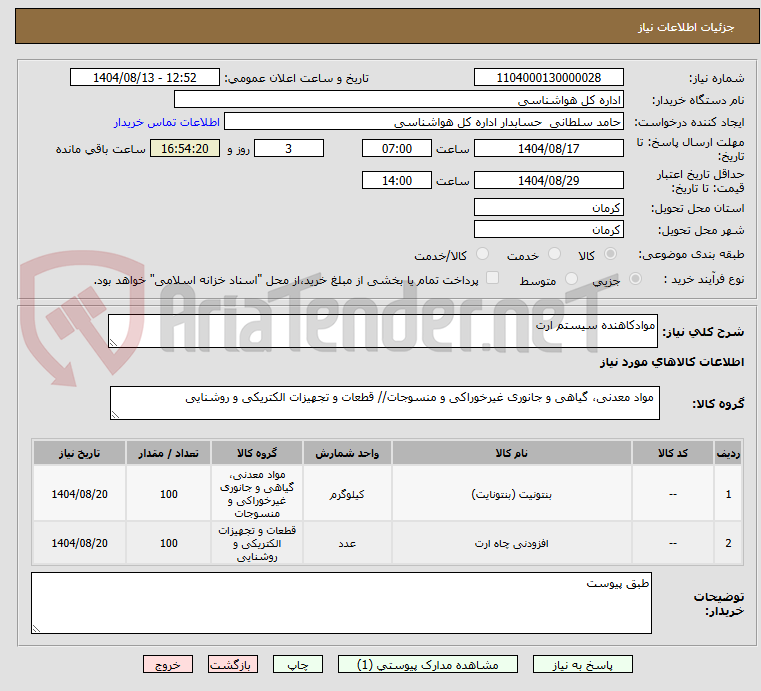Click the buyer organization name field
Viewport: 761px width, 691px height.
pos(398,99)
